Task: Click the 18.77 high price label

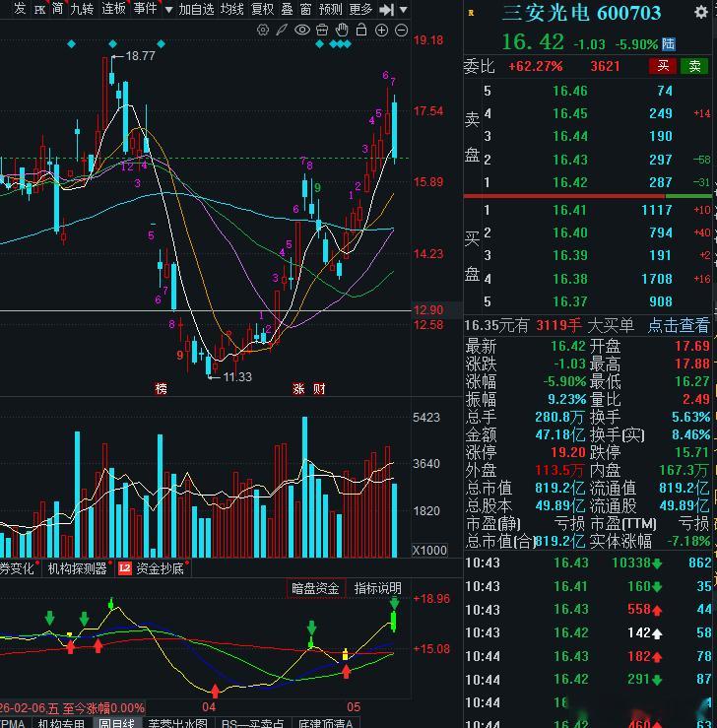Action: 140,56
